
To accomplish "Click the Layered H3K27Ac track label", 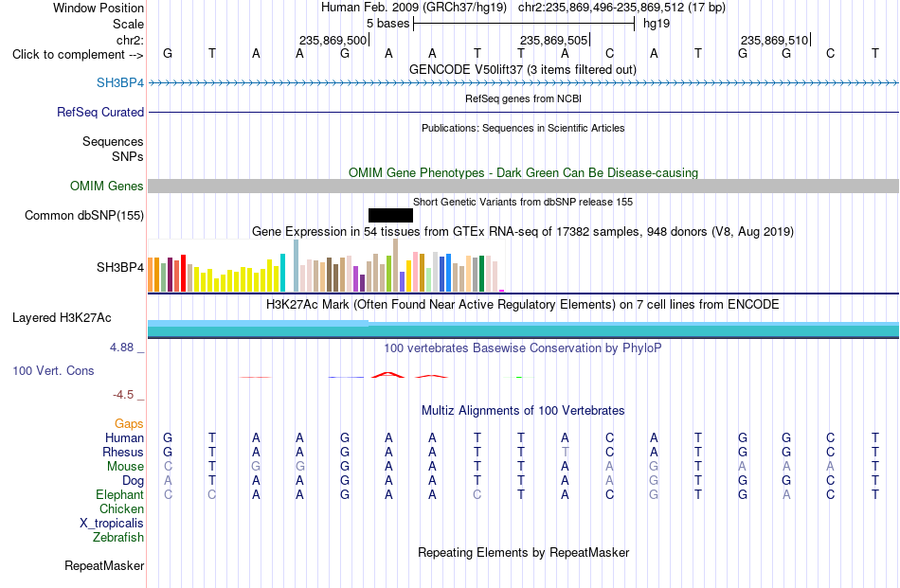I will point(62,318).
